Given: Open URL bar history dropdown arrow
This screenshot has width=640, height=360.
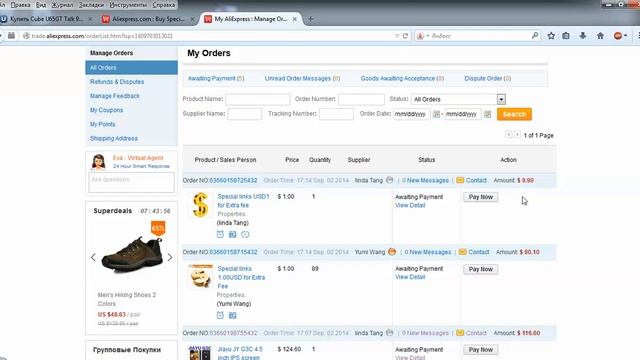Looking at the screenshot, I should coord(397,36).
